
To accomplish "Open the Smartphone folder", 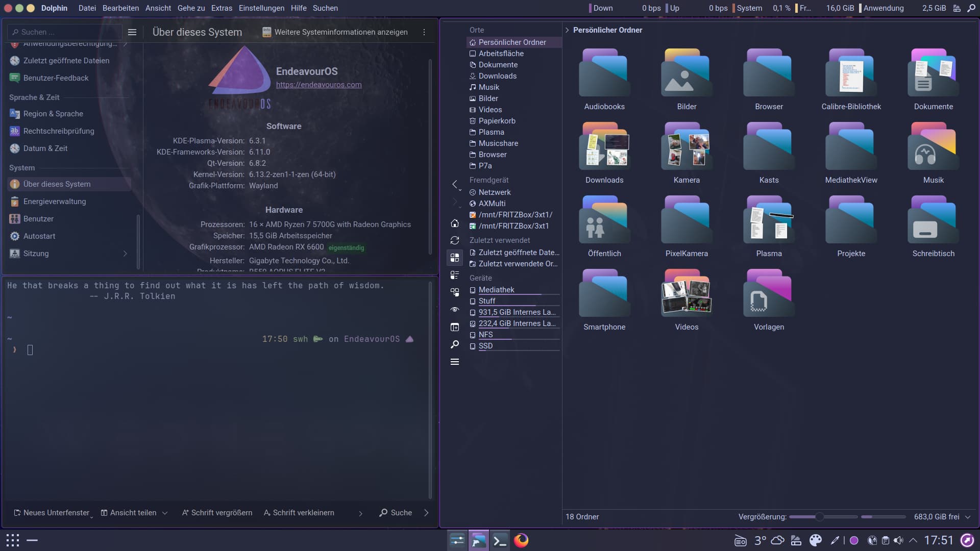I will [x=604, y=300].
